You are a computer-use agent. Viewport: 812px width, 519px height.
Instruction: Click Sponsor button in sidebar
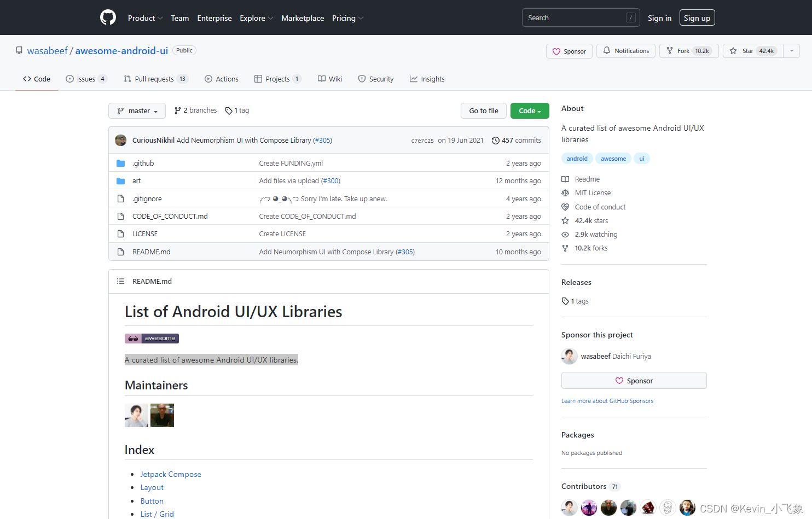tap(634, 381)
